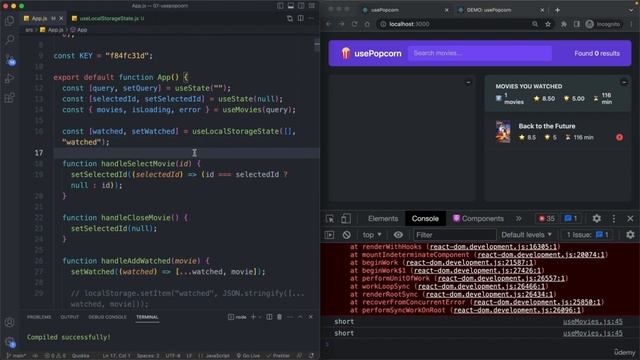Click the 35 errors badge
The image size is (640, 360).
click(x=547, y=219)
